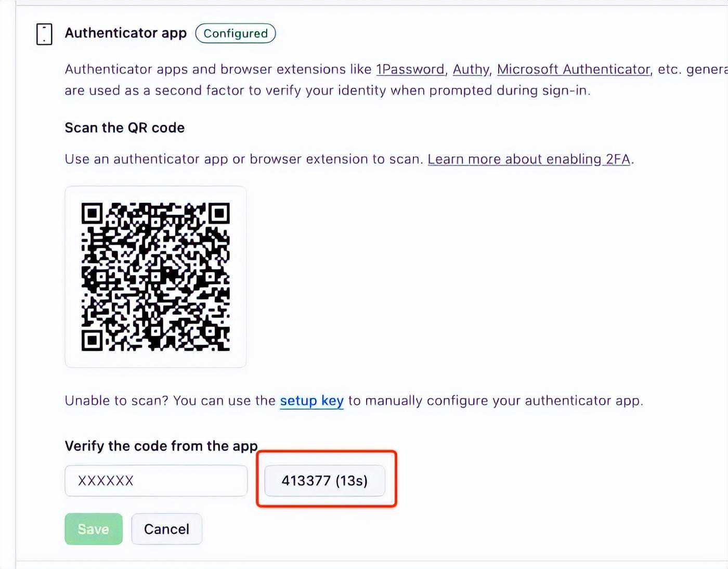Click the QR code's top-left corner square
Viewport: 728px width, 569px height.
92,213
